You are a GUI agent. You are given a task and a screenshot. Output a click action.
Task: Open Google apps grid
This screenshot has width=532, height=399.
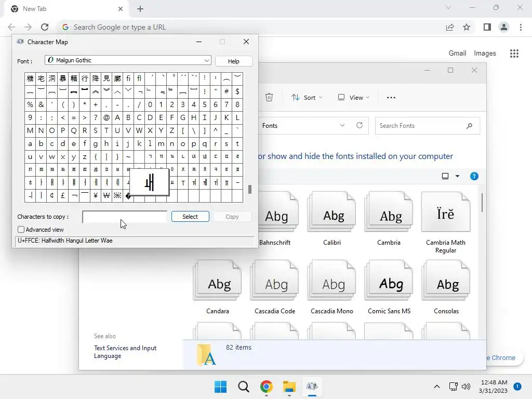(x=514, y=54)
